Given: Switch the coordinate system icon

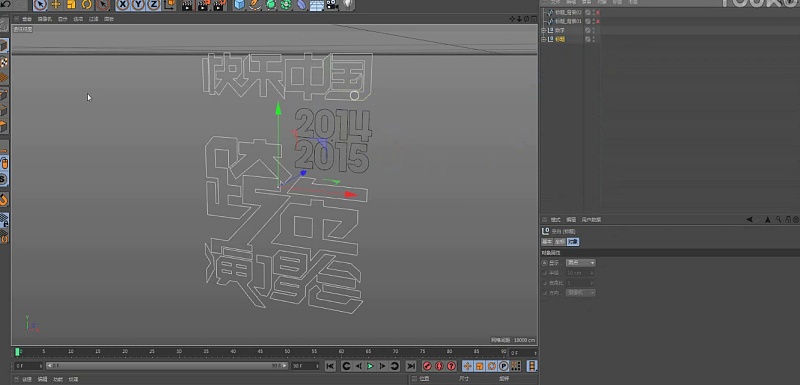Looking at the screenshot, I should pos(169,5).
